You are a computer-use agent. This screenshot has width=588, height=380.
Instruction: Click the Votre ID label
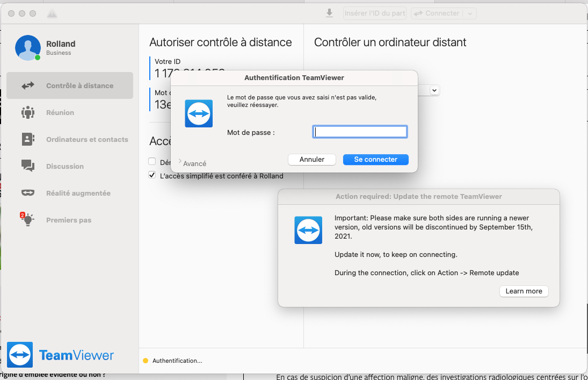[x=167, y=62]
